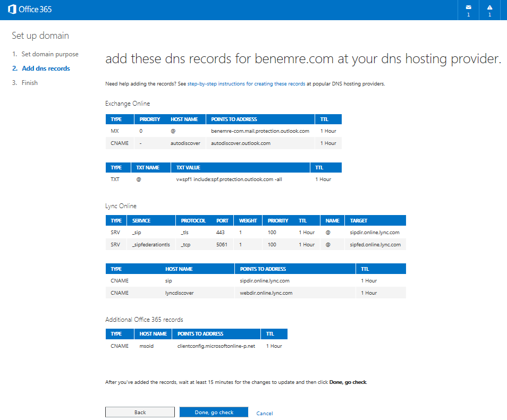Select sipdir.online.lync.com SRV target
This screenshot has width=507, height=420.
[375, 233]
